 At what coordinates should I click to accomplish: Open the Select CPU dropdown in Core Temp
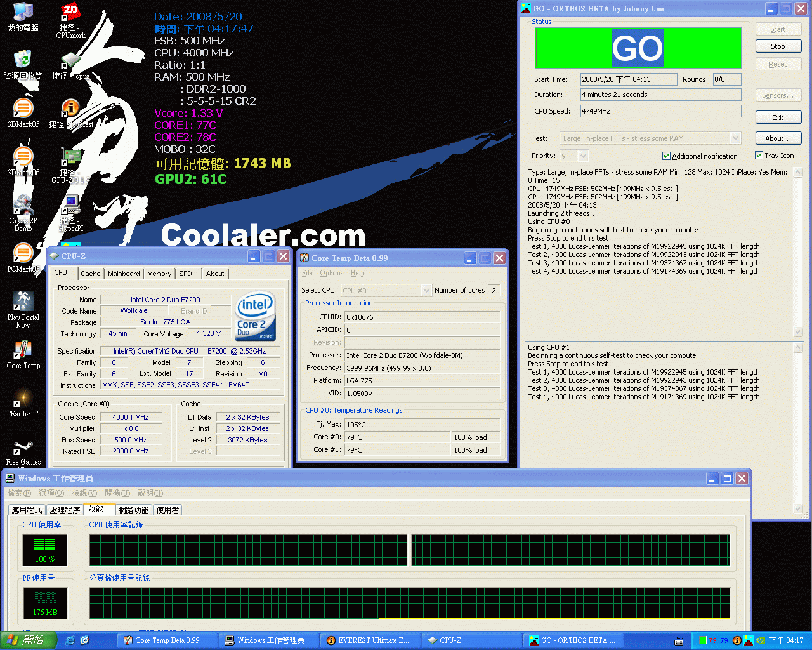426,290
